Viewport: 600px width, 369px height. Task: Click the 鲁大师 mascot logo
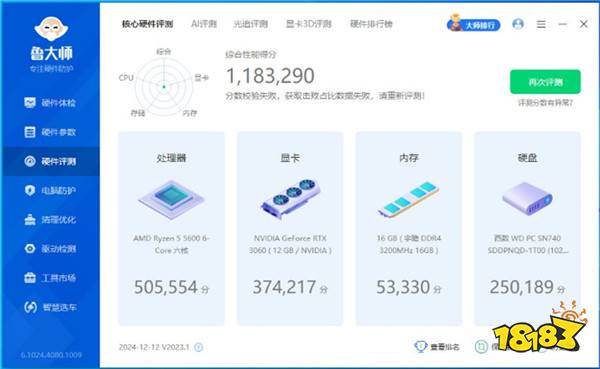point(51,29)
